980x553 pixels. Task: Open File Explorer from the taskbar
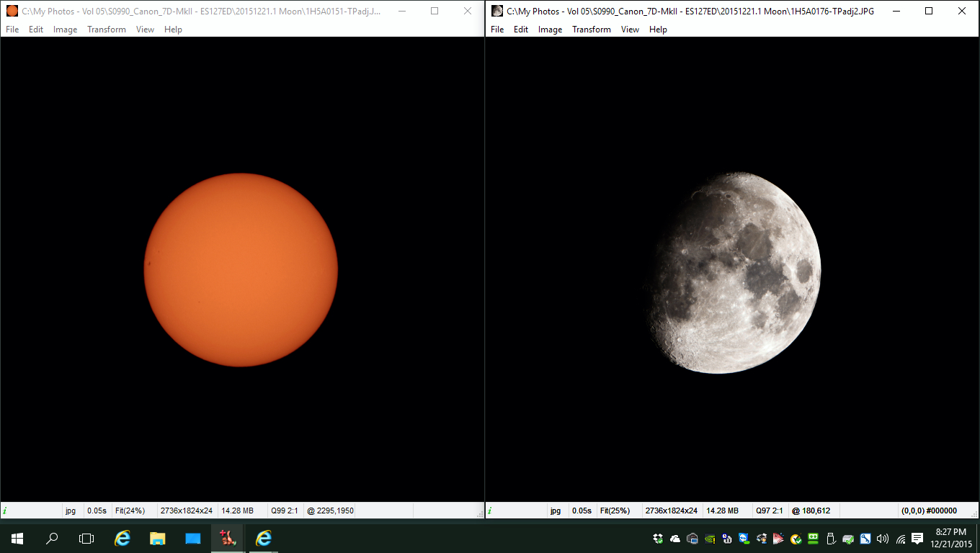(x=157, y=538)
